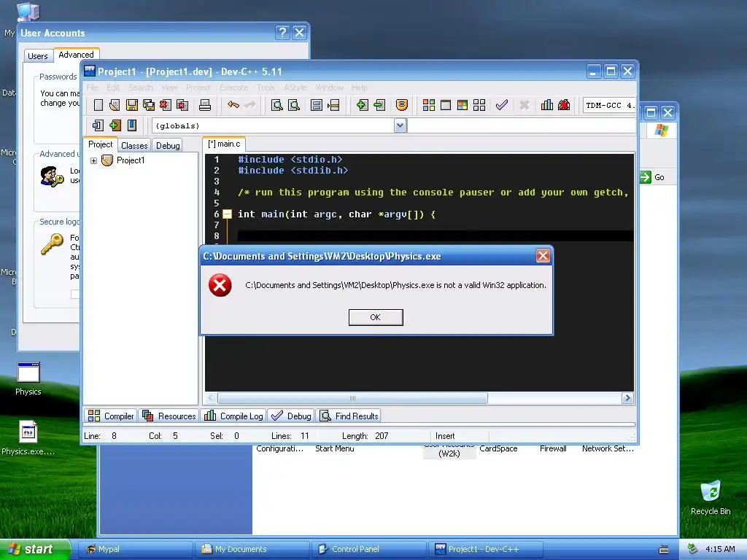Screen dimensions: 747x560
Task: Click the Remove file from project icon
Action: click(x=379, y=105)
